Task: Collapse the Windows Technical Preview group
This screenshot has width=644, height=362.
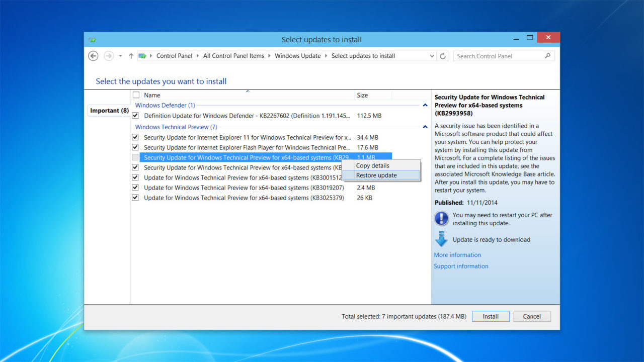Action: pos(425,127)
